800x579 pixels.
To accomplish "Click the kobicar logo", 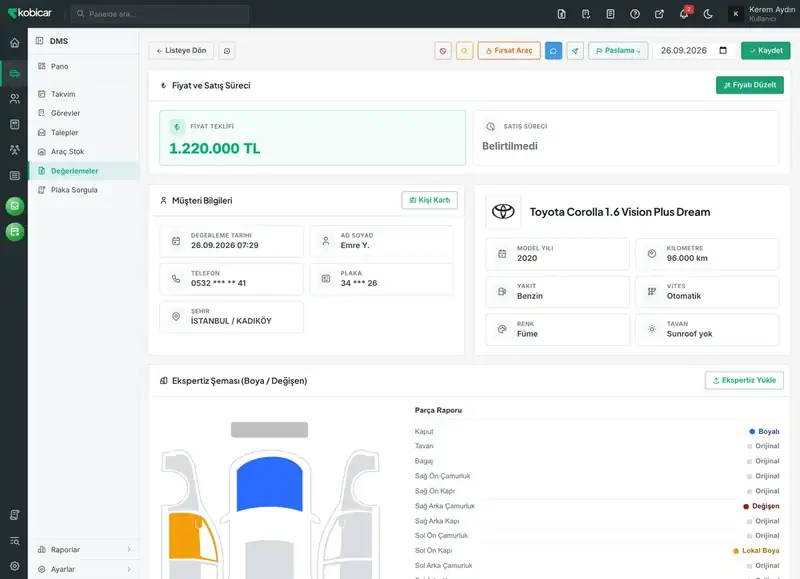I will 30,13.
